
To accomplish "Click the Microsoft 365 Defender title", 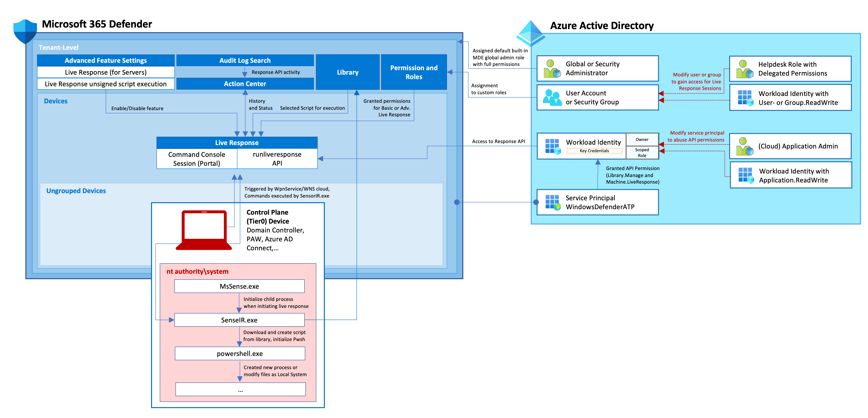I will (97, 24).
